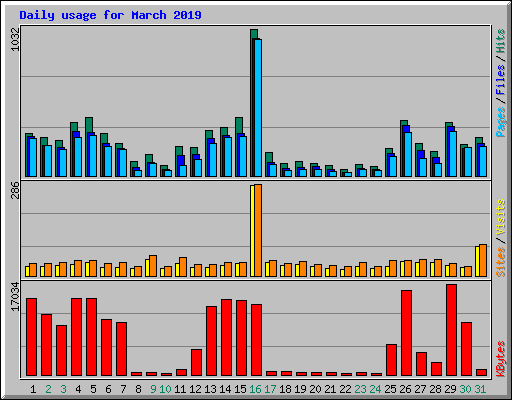Click day 19 on the x-axis
Viewport: 512px width, 400px height.
[x=300, y=389]
